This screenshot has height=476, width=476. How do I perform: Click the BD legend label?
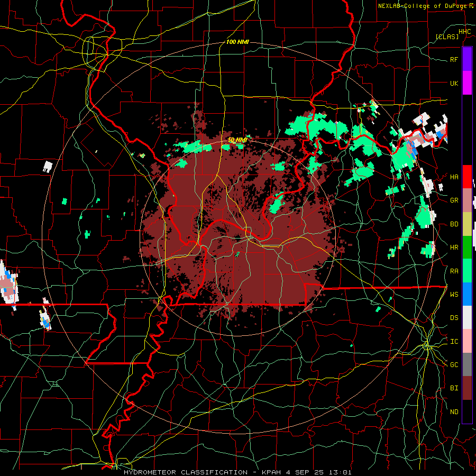[x=454, y=224]
